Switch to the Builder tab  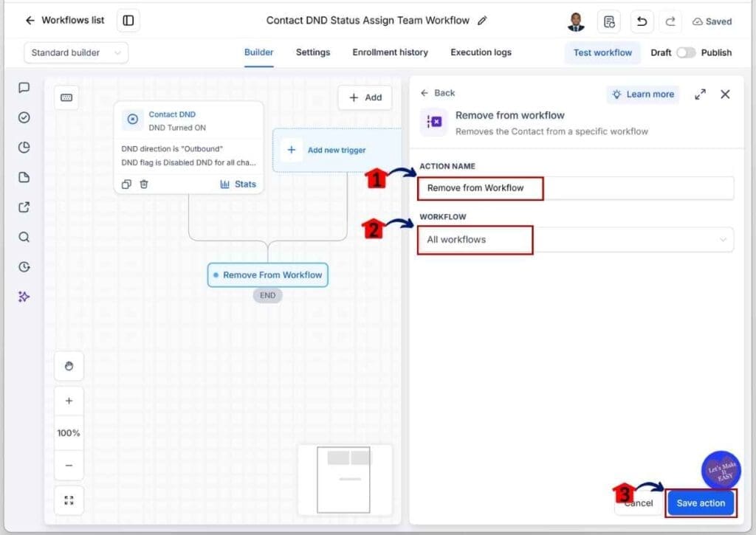tap(258, 52)
